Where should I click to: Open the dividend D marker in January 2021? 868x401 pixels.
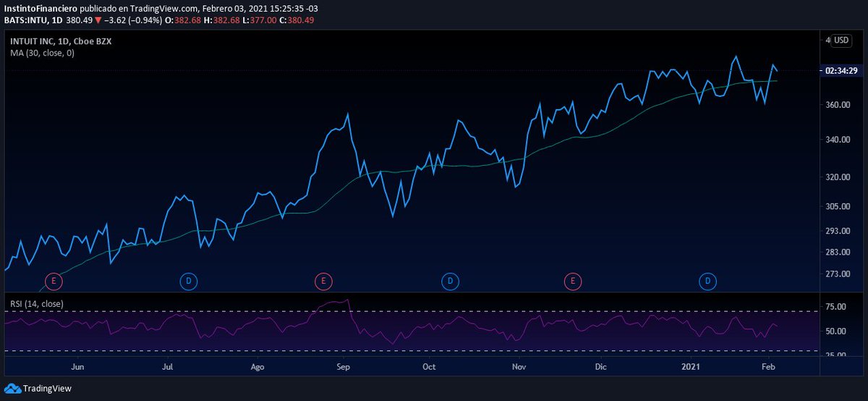point(708,281)
